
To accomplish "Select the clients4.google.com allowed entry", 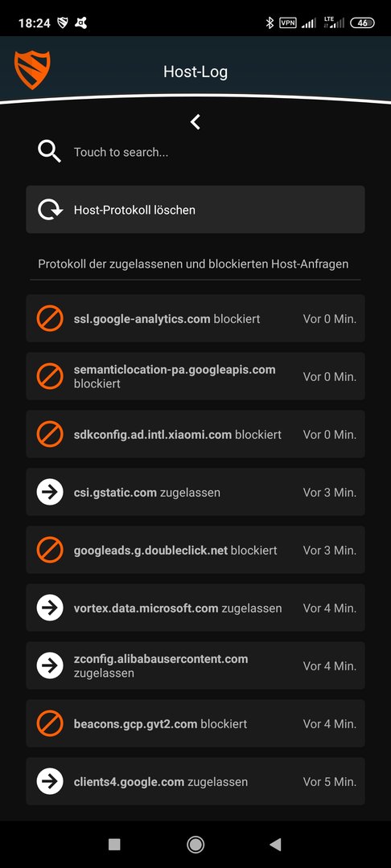I will point(195,781).
